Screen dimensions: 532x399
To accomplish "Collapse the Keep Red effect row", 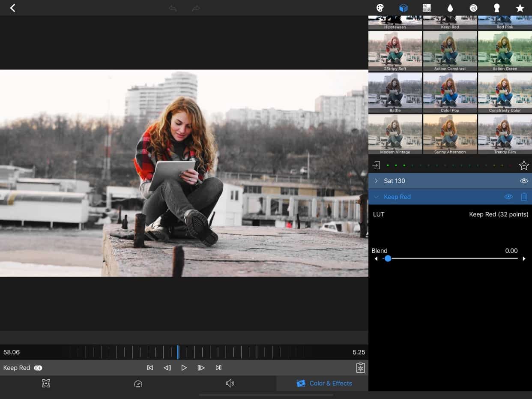I will click(x=376, y=197).
